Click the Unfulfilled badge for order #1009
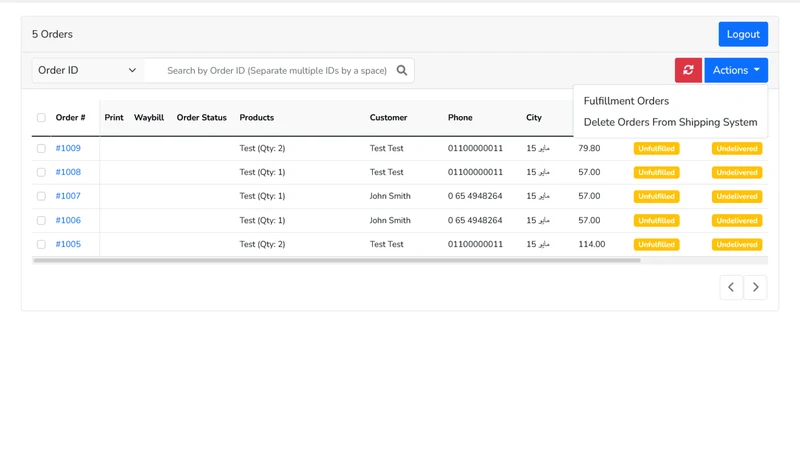 [x=656, y=148]
